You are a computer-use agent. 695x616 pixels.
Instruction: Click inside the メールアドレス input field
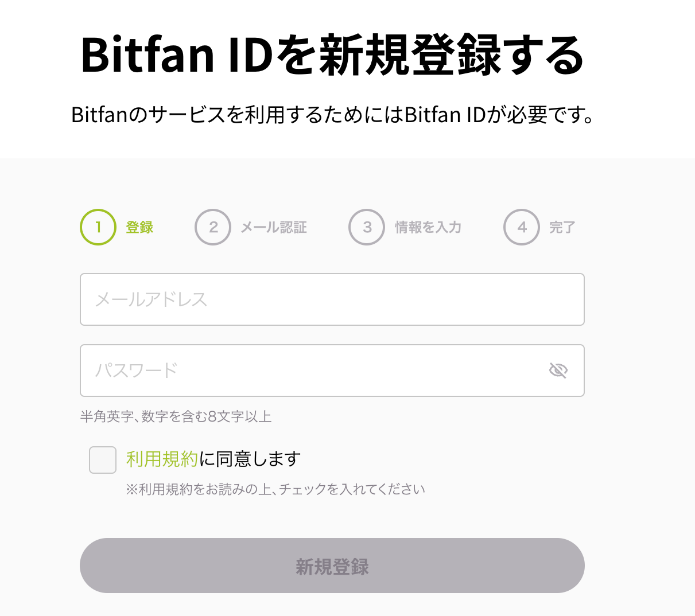(x=332, y=299)
